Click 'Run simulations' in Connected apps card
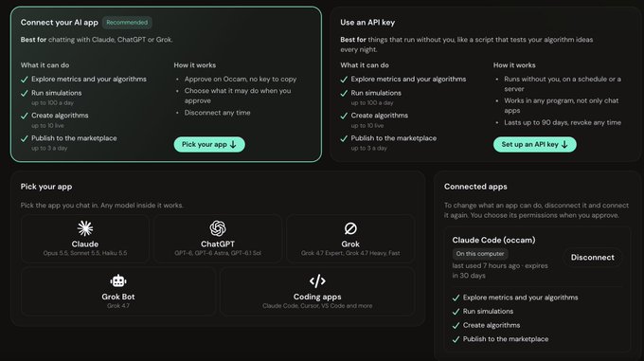 coord(488,312)
